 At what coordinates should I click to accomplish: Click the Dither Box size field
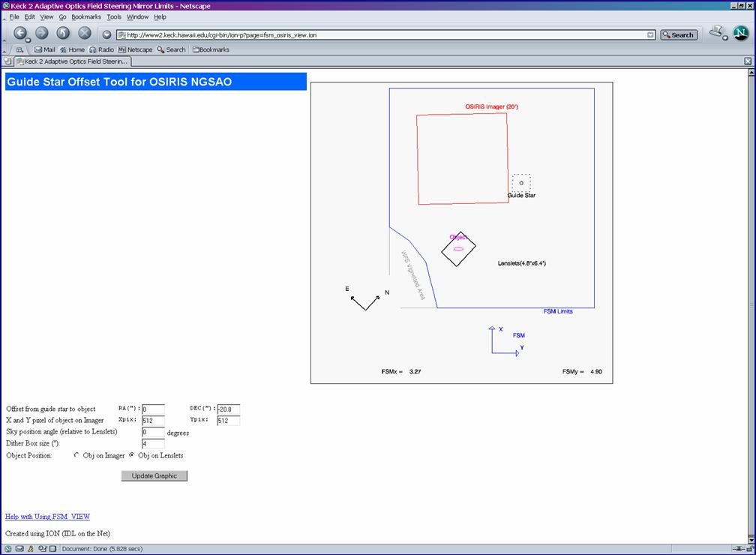coord(152,444)
